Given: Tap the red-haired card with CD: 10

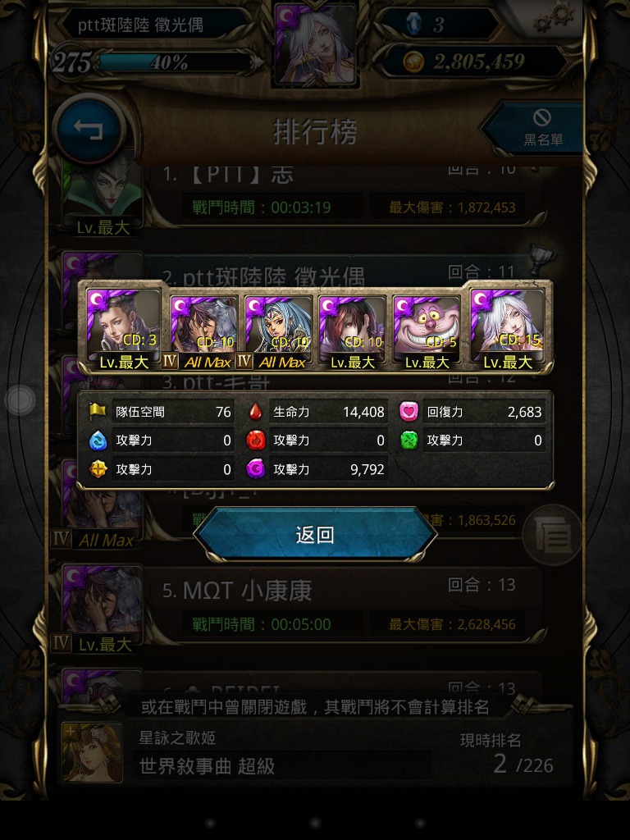Looking at the screenshot, I should pyautogui.click(x=353, y=331).
